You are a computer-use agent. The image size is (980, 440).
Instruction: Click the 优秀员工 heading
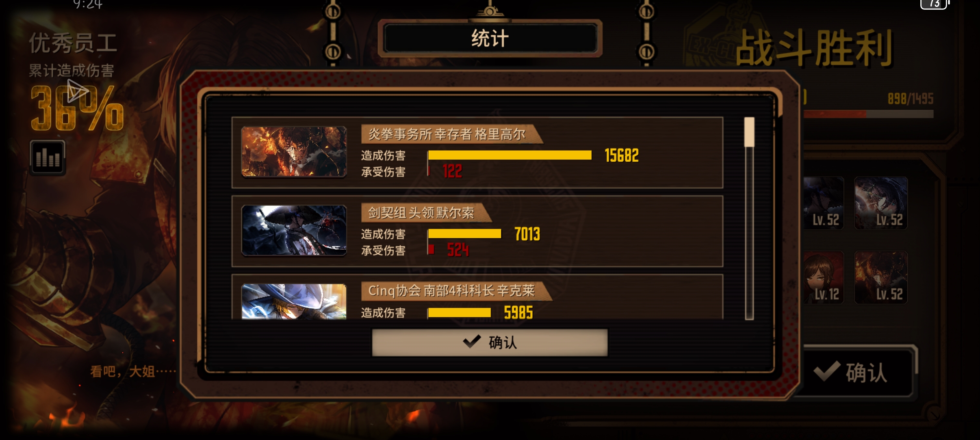73,43
